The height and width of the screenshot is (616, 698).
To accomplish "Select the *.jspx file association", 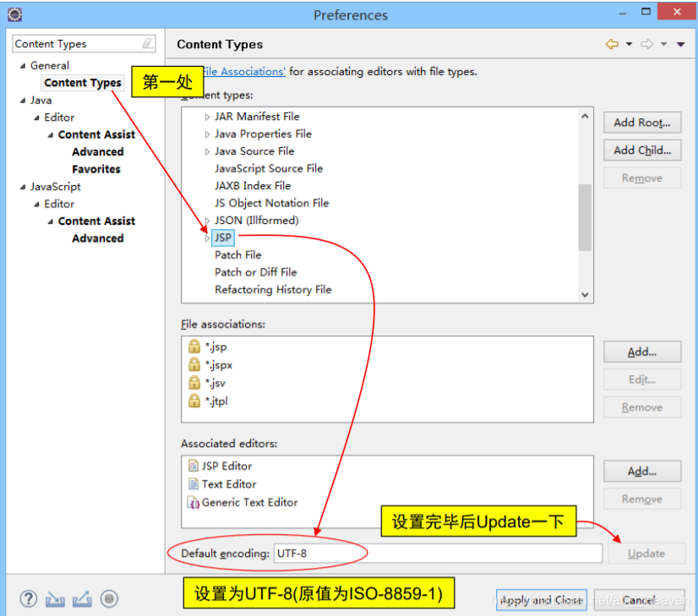I will point(218,364).
